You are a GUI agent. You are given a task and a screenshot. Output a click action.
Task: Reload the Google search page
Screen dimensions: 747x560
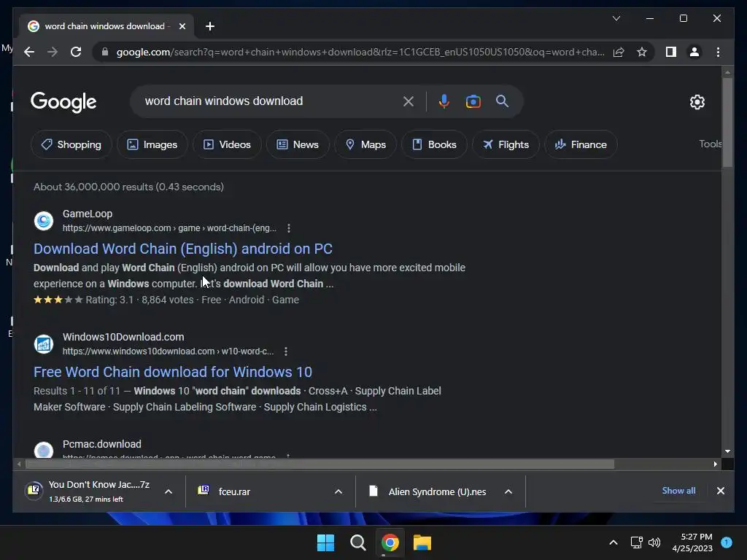click(76, 52)
